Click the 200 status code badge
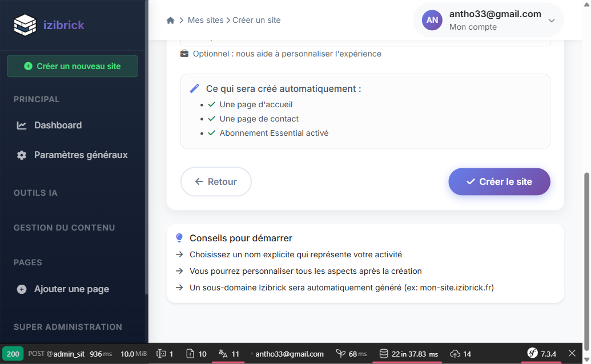Screen dimensions: 591x364 pos(13,354)
